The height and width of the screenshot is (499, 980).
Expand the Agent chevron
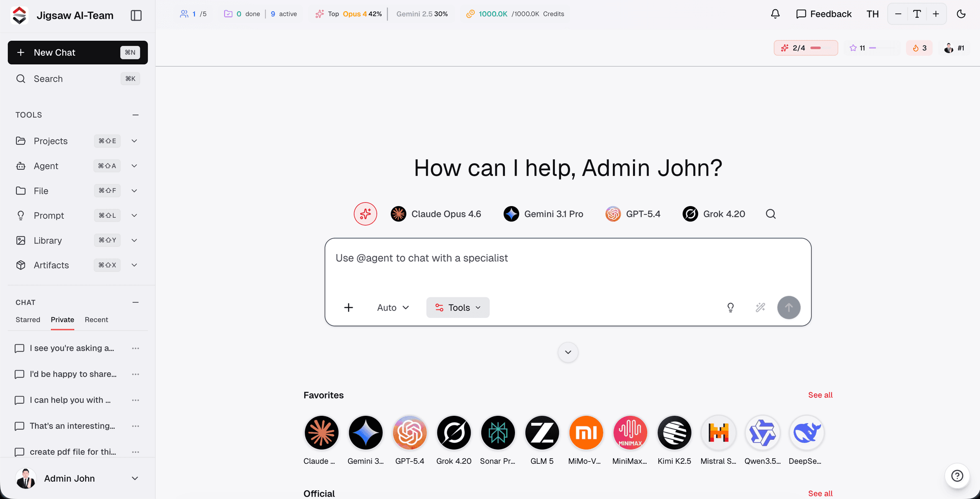(x=134, y=166)
